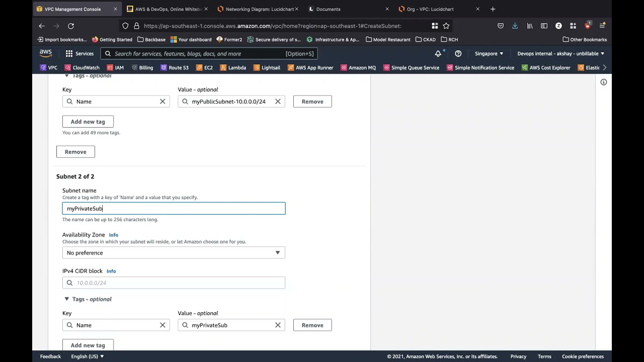Click the AWS services search box
Screen dimensions: 644x362
[x=209, y=53]
